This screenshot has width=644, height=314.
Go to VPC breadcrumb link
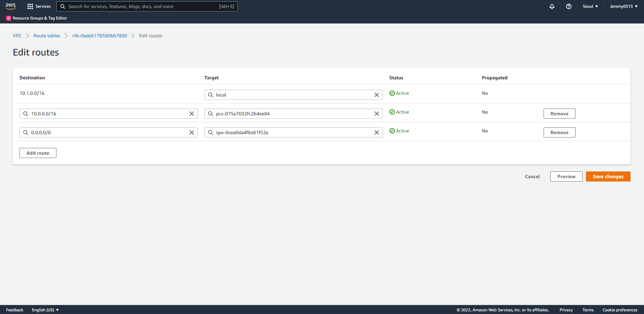17,36
